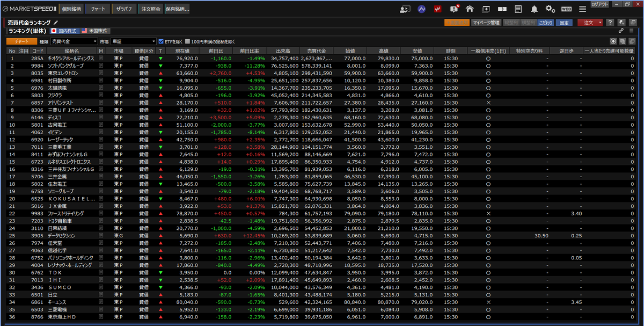Click the 横整列 button

pos(528,23)
